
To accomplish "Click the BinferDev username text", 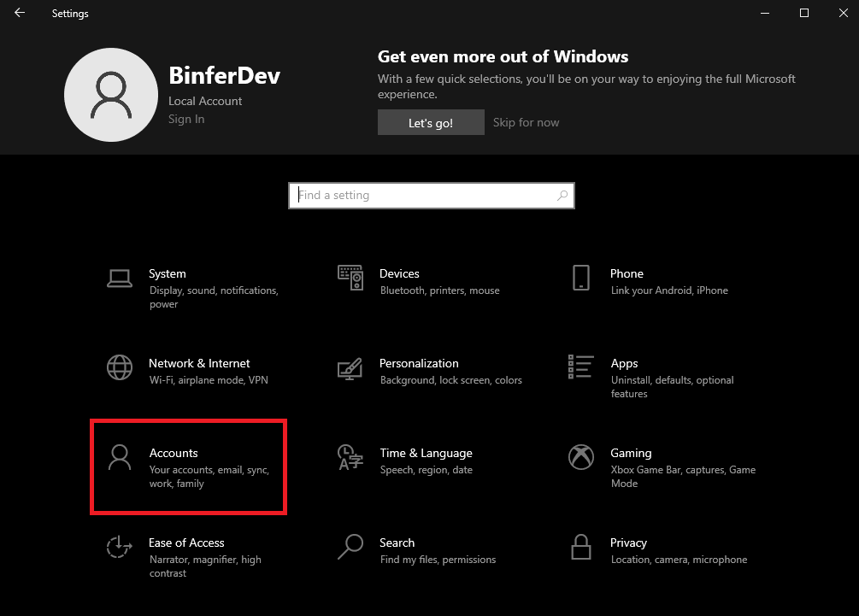I will pyautogui.click(x=225, y=75).
